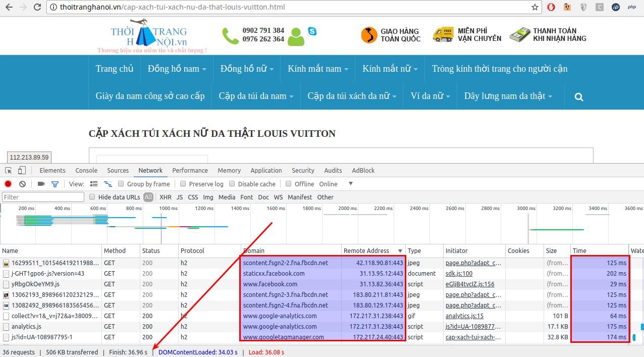Go to Trang chủ home link
The height and width of the screenshot is (357, 644).
tap(115, 69)
